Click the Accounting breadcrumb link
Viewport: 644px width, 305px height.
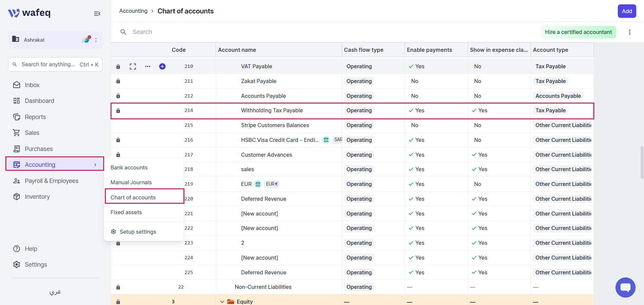[133, 11]
